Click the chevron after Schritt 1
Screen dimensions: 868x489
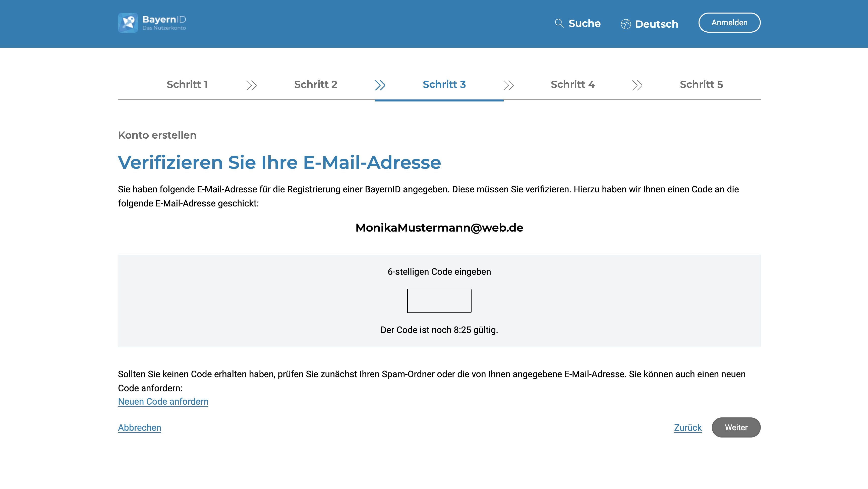point(251,85)
